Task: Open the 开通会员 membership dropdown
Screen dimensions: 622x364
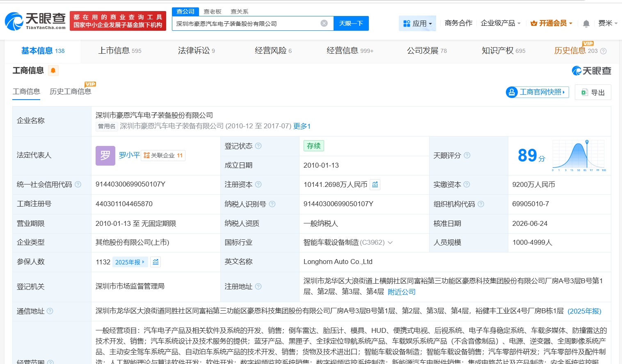Action: click(x=551, y=23)
